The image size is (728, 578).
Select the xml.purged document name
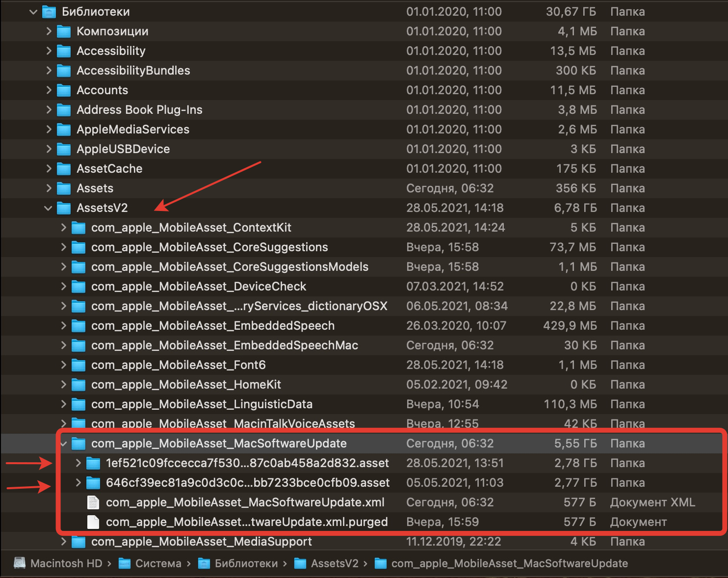coord(247,522)
